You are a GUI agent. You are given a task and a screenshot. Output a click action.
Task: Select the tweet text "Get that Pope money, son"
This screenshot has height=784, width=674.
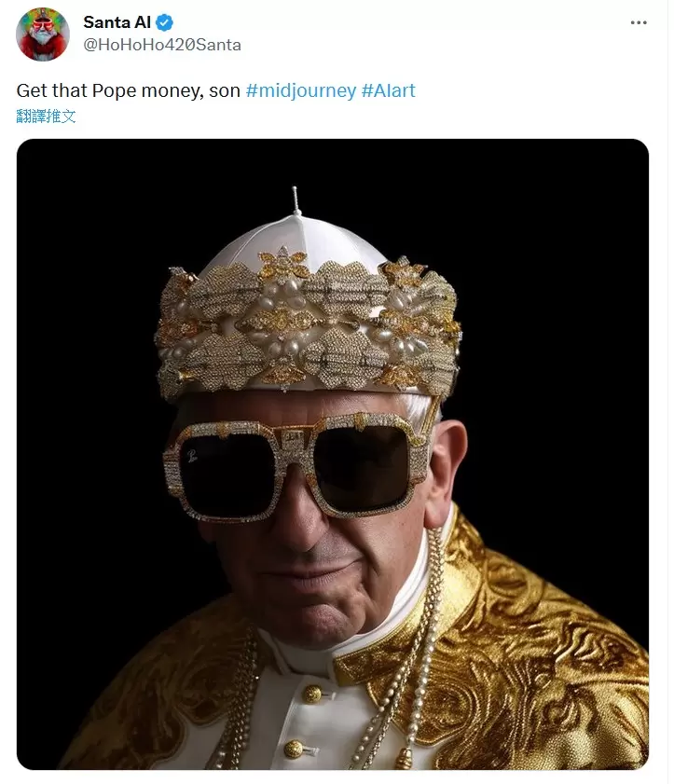(129, 91)
